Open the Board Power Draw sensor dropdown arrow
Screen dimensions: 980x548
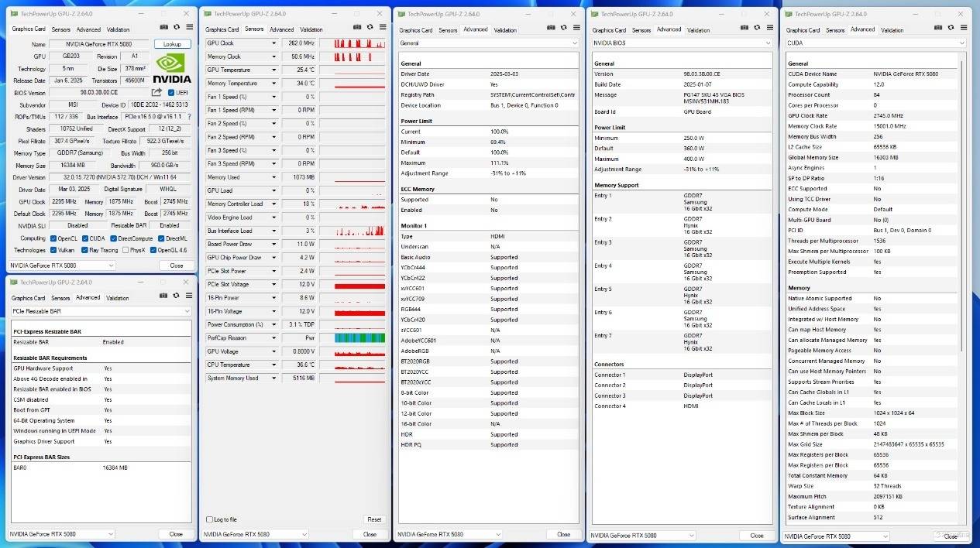273,244
